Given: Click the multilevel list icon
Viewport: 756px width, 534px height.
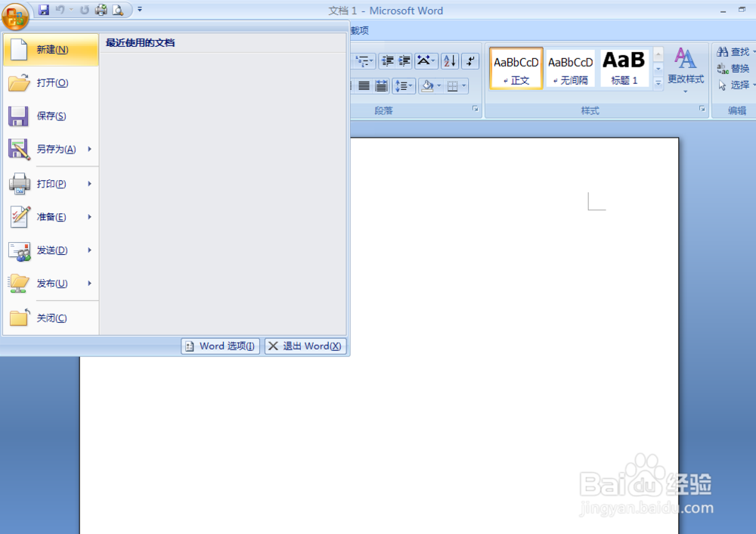Looking at the screenshot, I should tap(364, 61).
